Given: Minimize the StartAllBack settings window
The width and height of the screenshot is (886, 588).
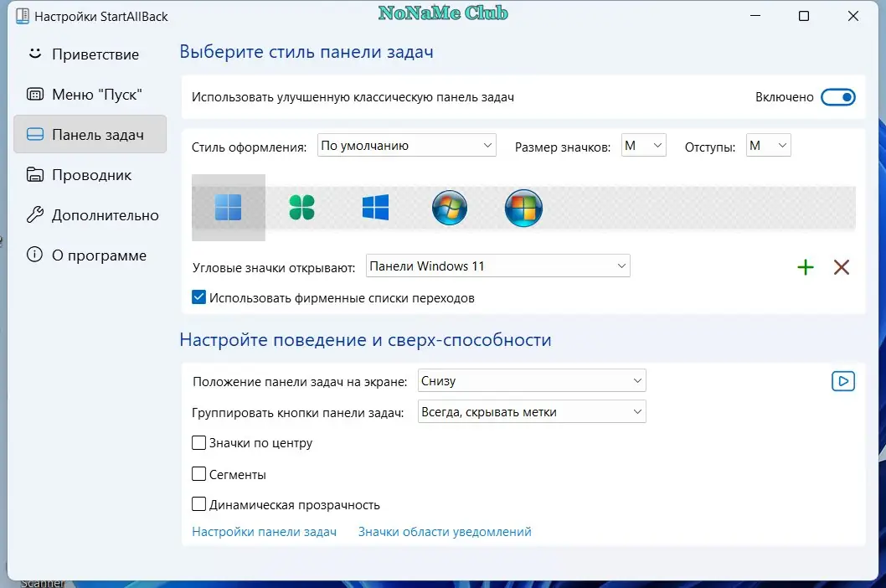Looking at the screenshot, I should (x=755, y=17).
